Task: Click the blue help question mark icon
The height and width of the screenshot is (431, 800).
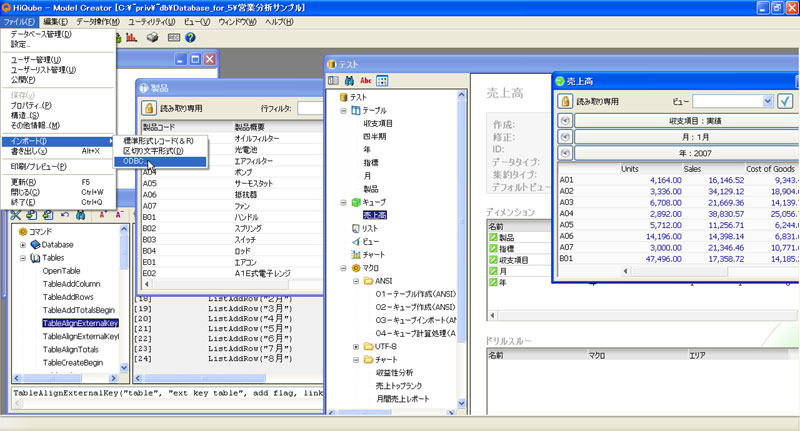Action: pyautogui.click(x=189, y=37)
